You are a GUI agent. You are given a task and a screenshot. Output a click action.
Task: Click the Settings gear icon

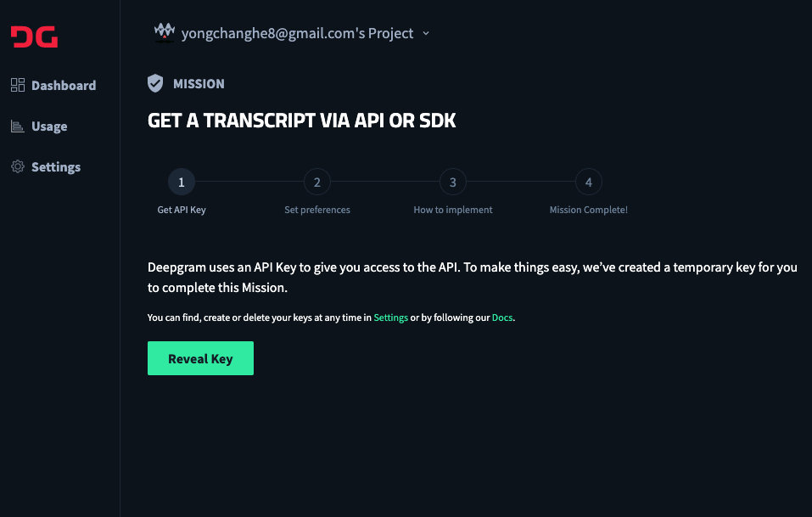point(18,166)
